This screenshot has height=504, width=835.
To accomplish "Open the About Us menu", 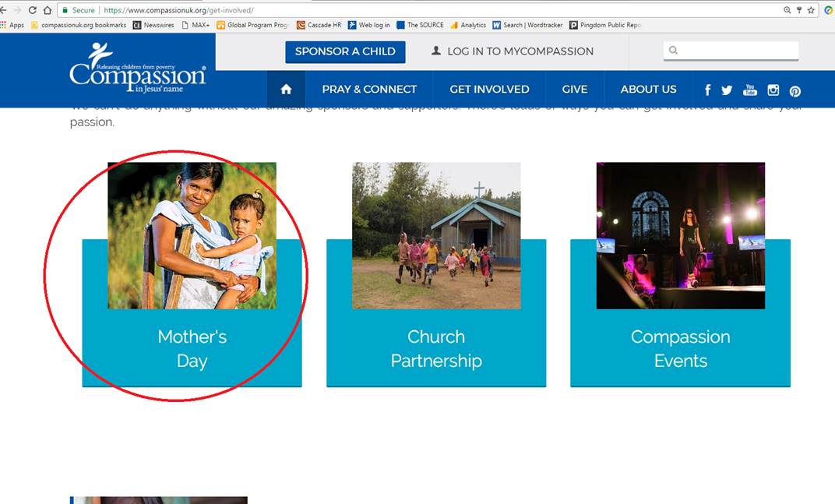I will pos(648,89).
